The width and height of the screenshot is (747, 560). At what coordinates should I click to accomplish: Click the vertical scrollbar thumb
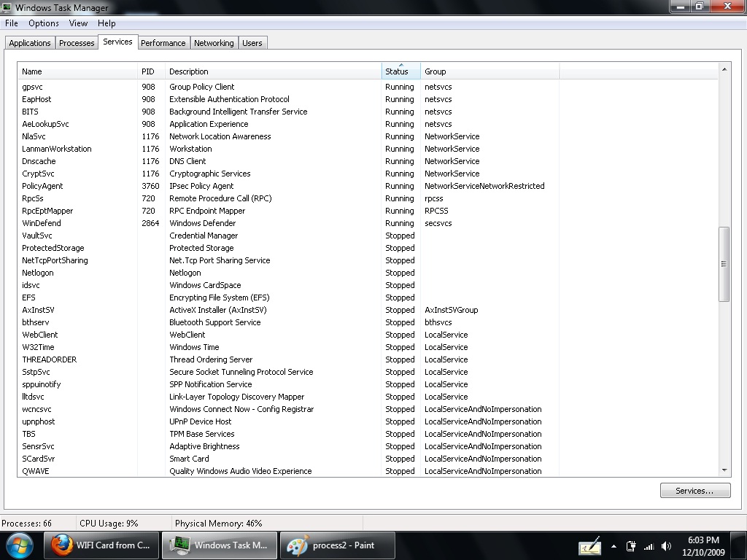(724, 264)
